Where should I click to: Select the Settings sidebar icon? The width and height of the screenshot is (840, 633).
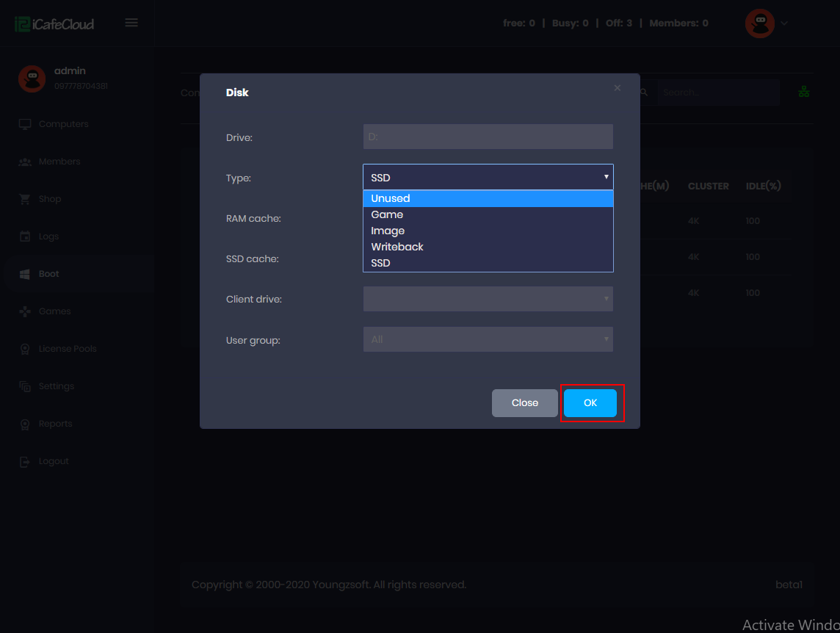25,386
